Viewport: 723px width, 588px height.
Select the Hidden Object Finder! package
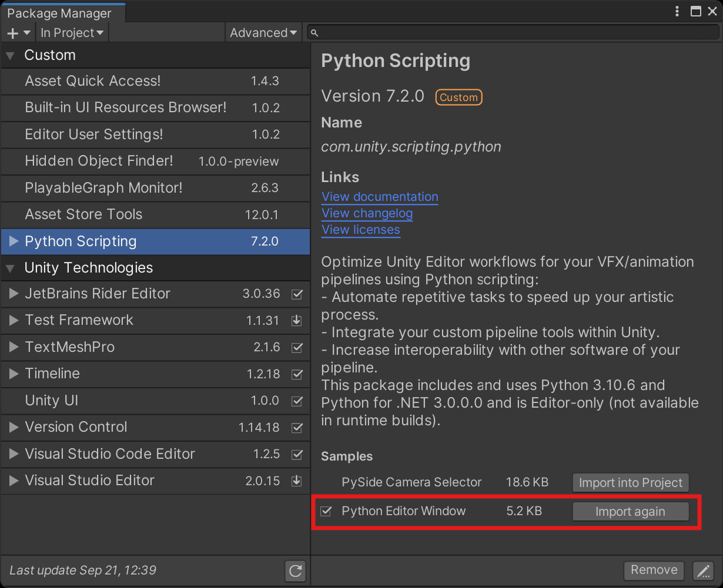(x=155, y=162)
